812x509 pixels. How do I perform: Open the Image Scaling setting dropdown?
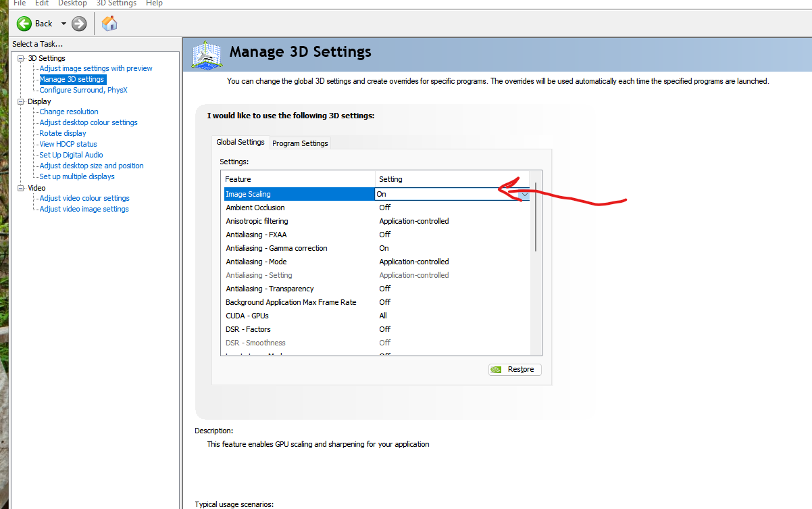(x=524, y=194)
